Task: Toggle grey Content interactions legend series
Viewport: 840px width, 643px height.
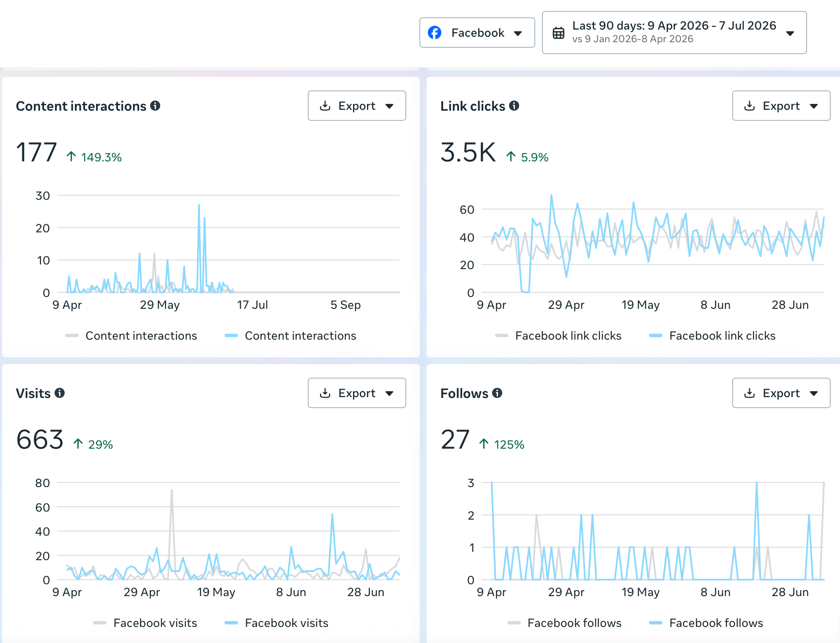Action: tap(131, 335)
